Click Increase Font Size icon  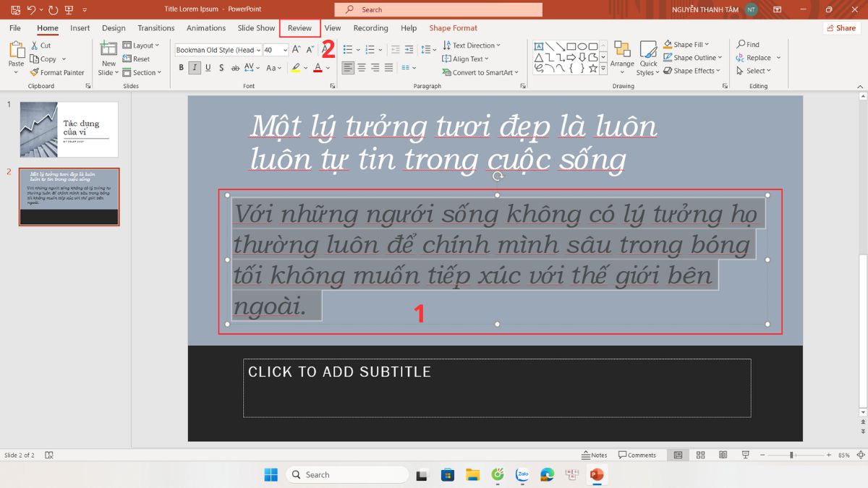click(297, 50)
